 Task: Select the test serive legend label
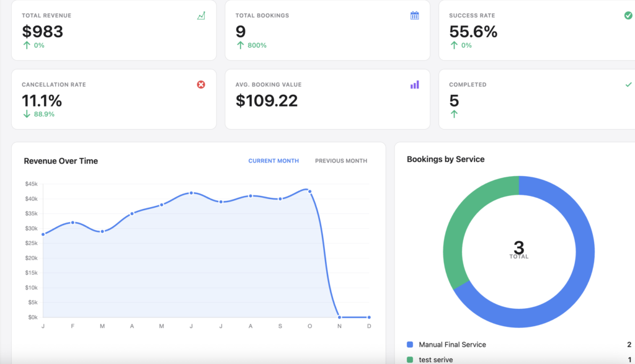click(436, 360)
